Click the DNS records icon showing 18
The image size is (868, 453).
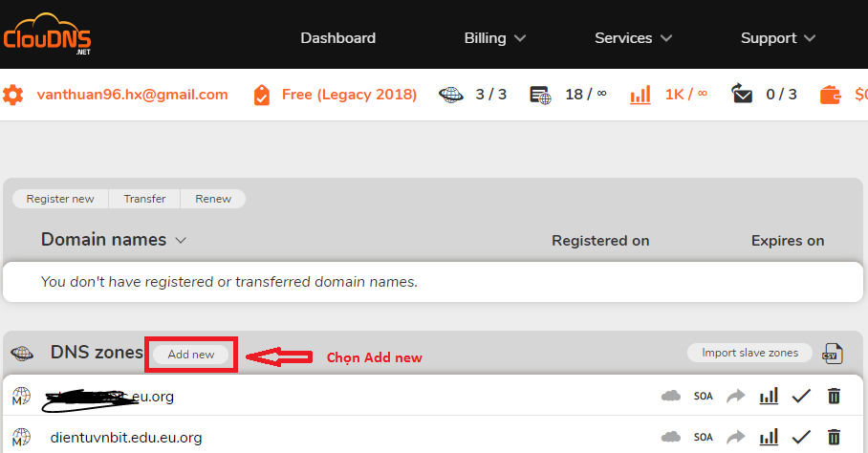(540, 95)
